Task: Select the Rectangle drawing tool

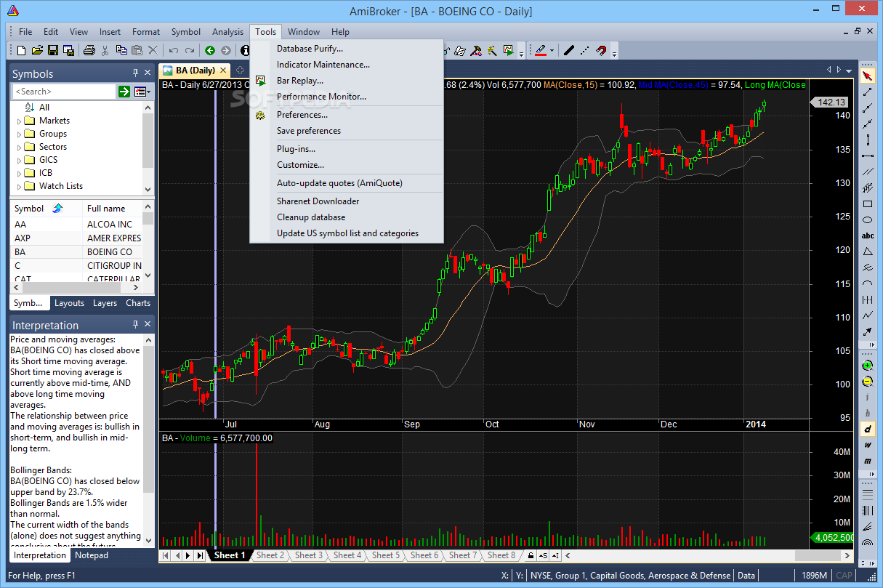Action: point(867,204)
